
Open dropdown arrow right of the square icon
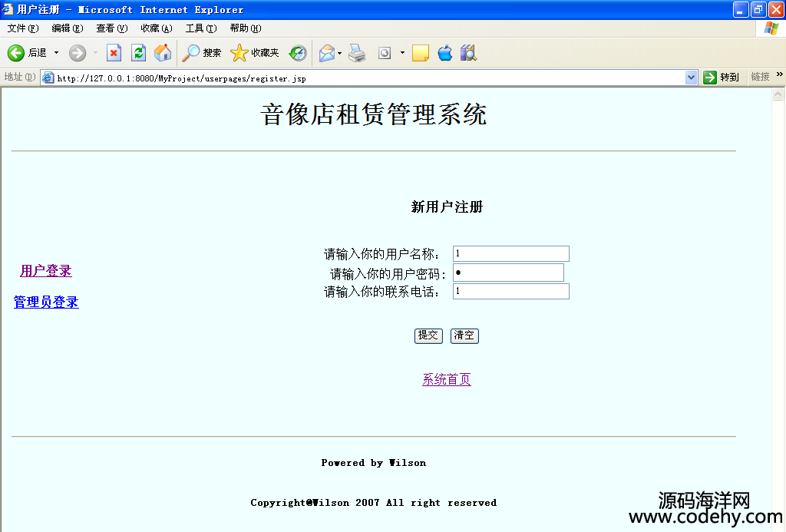tap(402, 53)
